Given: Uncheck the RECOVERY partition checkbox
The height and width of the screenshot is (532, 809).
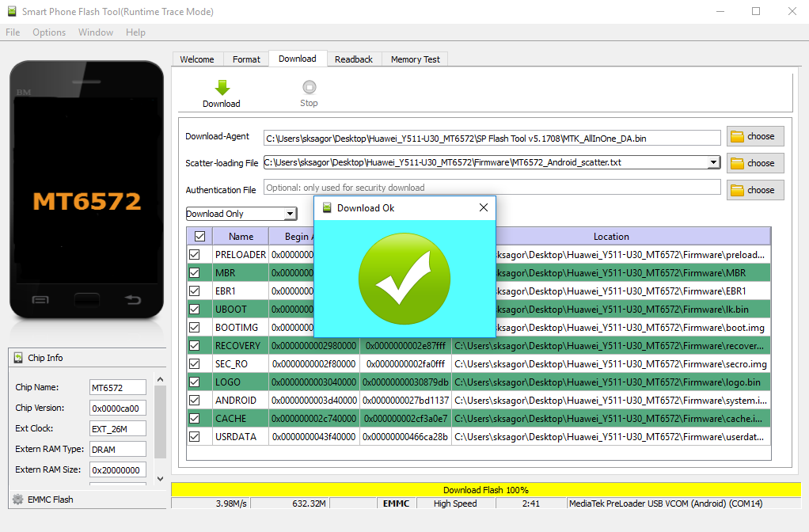Looking at the screenshot, I should [195, 345].
